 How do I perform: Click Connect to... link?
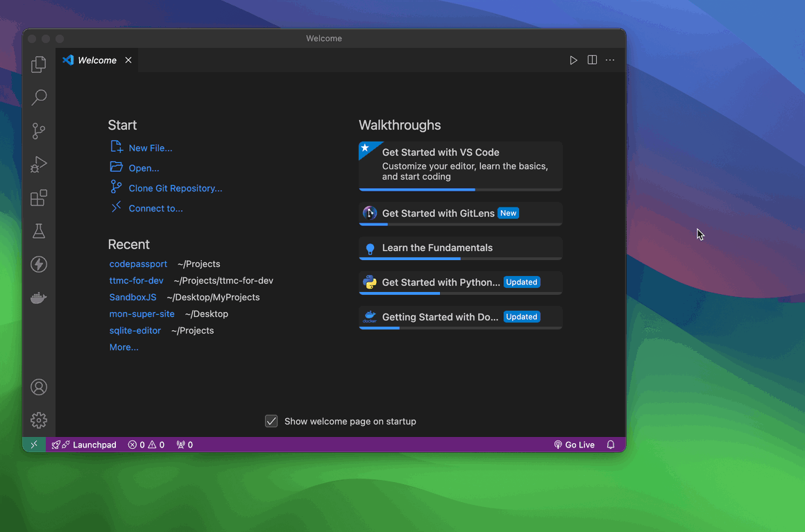(155, 208)
